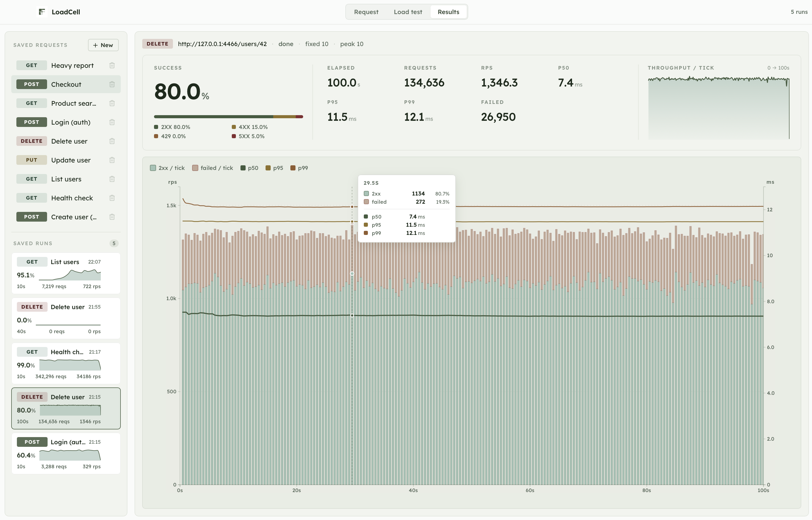The width and height of the screenshot is (812, 520).
Task: Click the success rate progress bar
Action: point(228,117)
